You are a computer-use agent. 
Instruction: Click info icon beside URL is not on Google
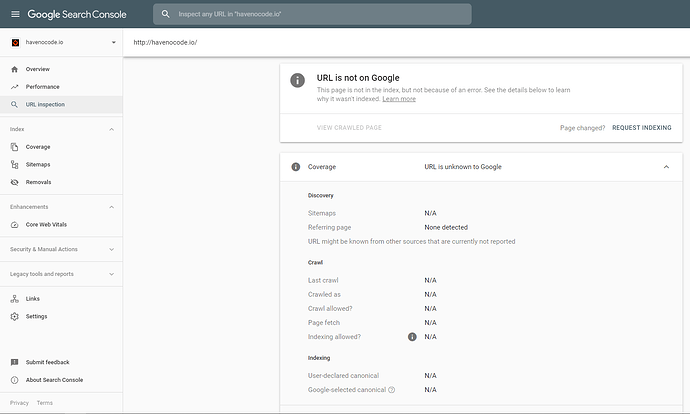(x=297, y=80)
